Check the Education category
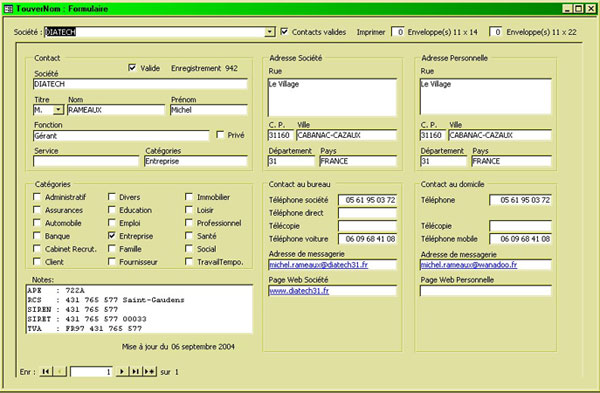Screen dimensions: 600x393 click(x=112, y=210)
